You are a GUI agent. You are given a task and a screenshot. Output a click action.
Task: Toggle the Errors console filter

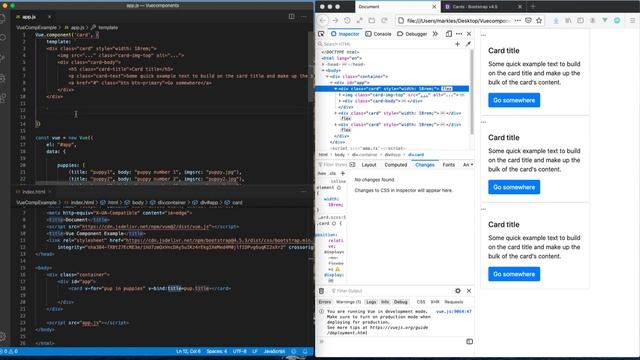coord(325,302)
